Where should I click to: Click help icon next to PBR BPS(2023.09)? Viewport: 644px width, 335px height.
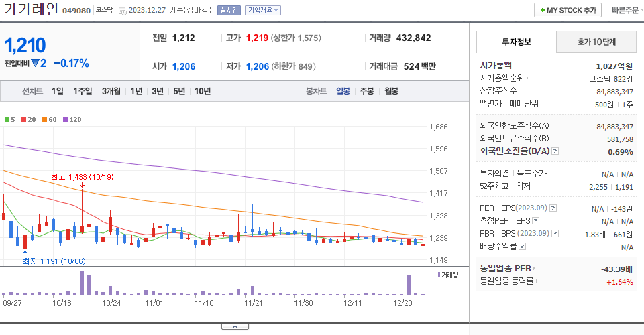[x=555, y=234]
